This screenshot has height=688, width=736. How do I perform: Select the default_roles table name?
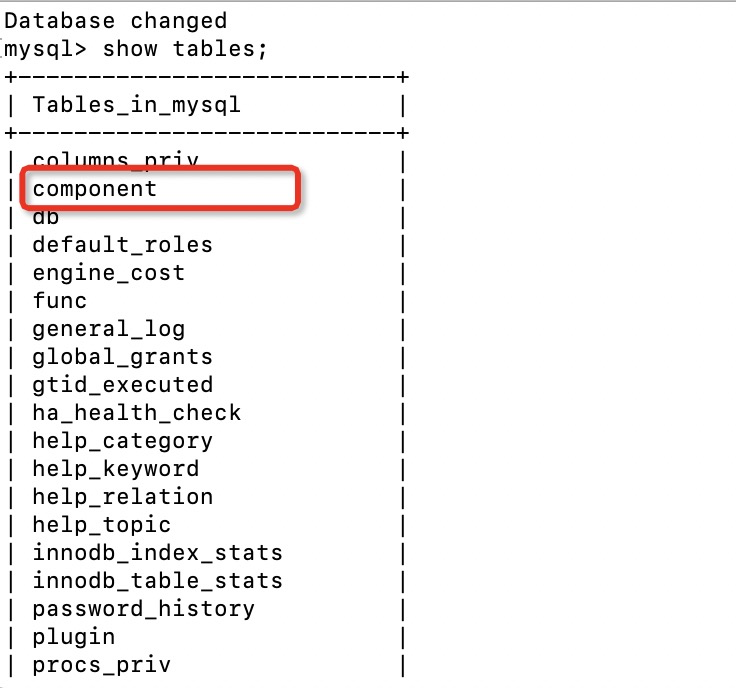click(x=122, y=244)
